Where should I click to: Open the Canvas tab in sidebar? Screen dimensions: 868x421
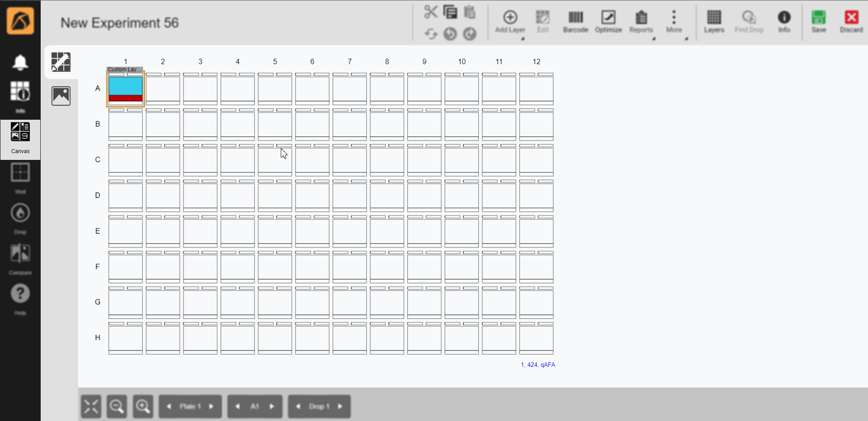point(20,139)
